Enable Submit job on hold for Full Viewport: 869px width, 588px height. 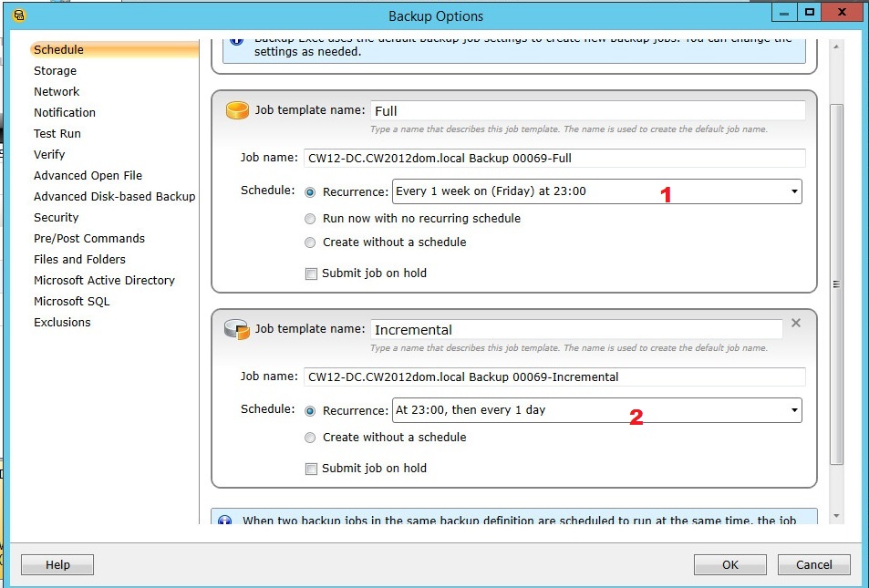311,273
